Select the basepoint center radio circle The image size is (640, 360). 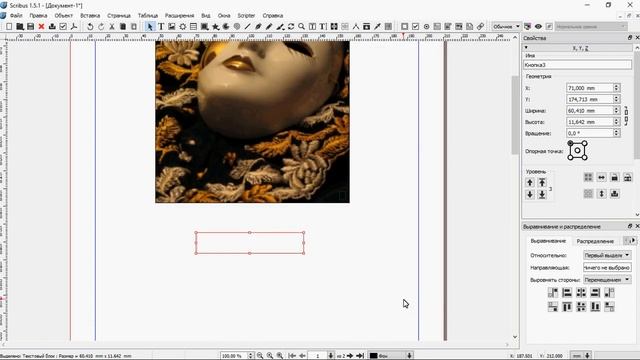click(x=577, y=151)
